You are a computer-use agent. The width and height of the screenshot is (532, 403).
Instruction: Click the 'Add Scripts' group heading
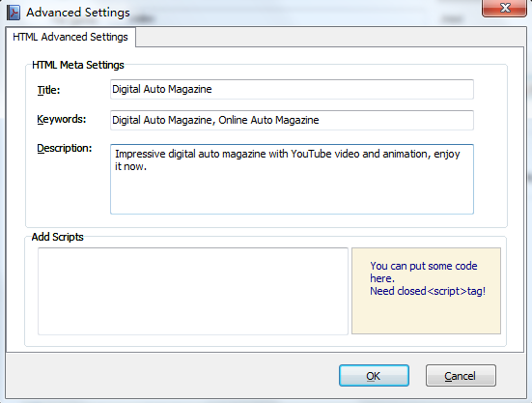click(57, 237)
